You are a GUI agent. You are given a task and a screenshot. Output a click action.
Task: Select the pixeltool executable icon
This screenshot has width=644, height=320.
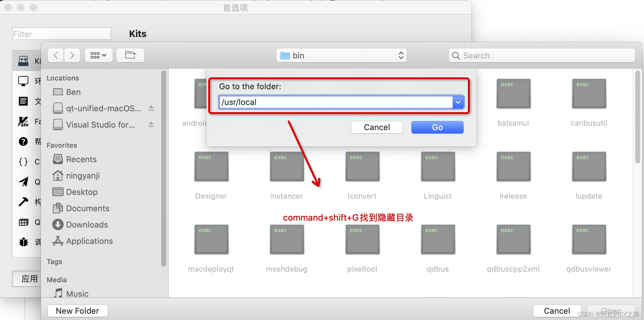coord(362,240)
